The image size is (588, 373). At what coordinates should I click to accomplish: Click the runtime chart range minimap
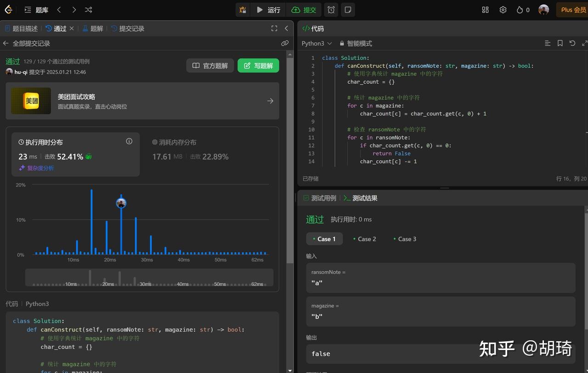[149, 278]
